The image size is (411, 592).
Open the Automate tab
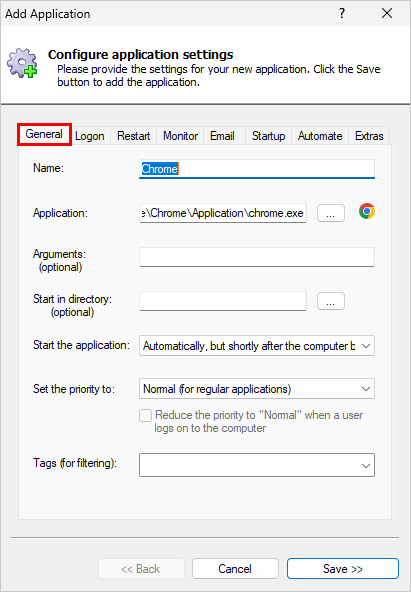pos(320,136)
